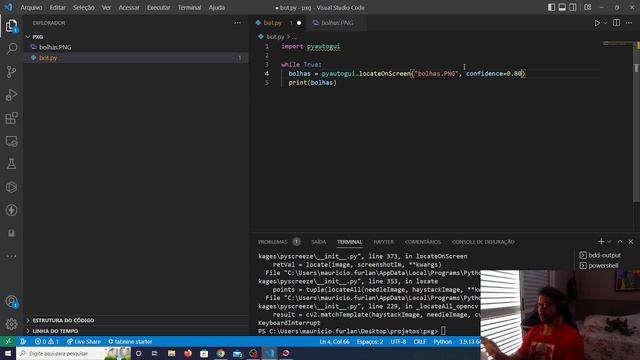Open the Problemas panel tab
Screen dimensions: 640x360
(x=272, y=242)
